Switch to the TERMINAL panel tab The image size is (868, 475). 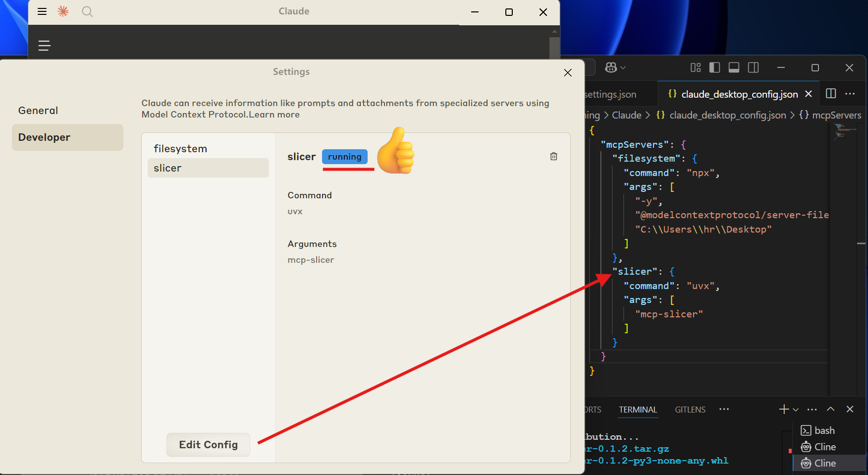[x=638, y=410]
